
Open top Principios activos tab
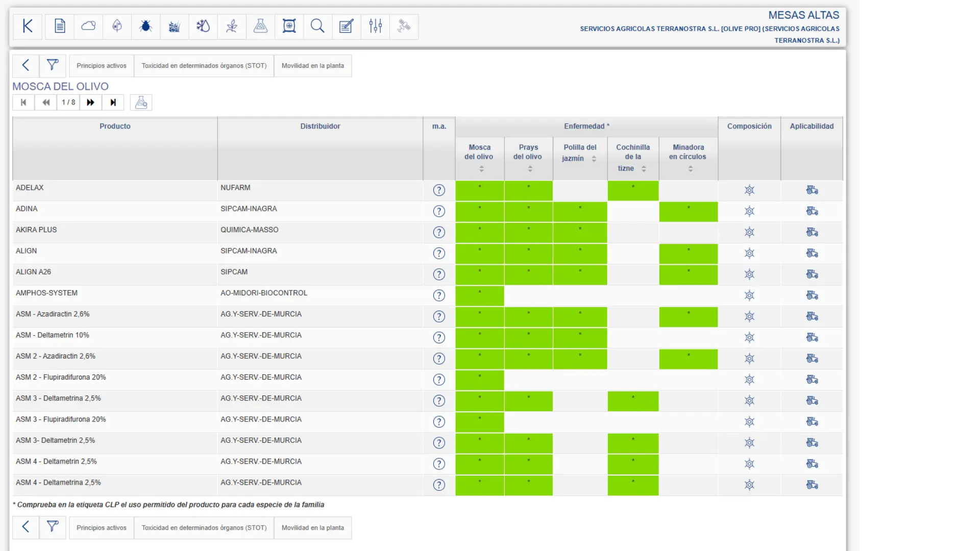click(102, 66)
